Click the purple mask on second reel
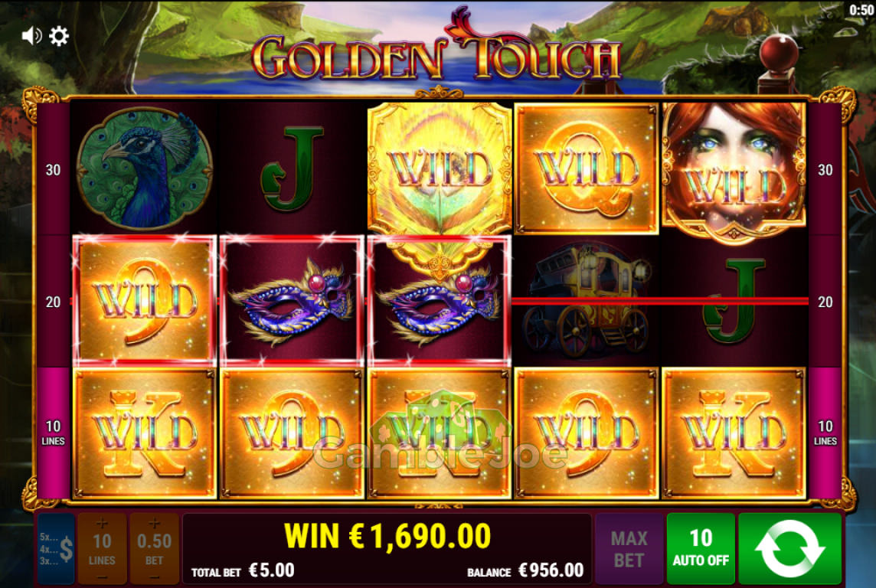Screen dimensions: 876x588 click(293, 302)
